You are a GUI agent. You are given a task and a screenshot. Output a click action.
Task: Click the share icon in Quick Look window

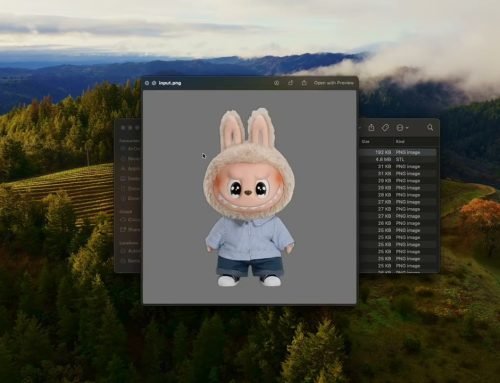pos(304,83)
